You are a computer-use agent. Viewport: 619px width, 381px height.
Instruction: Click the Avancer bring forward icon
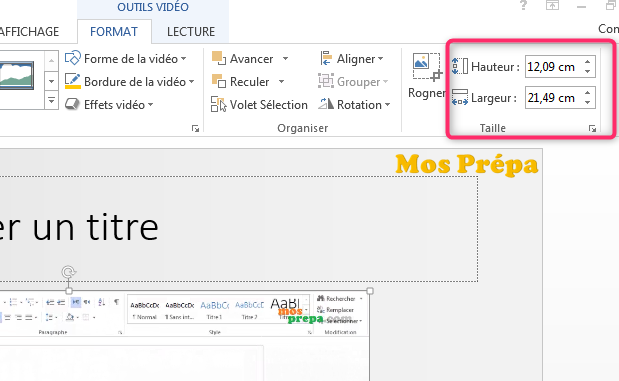tap(219, 58)
